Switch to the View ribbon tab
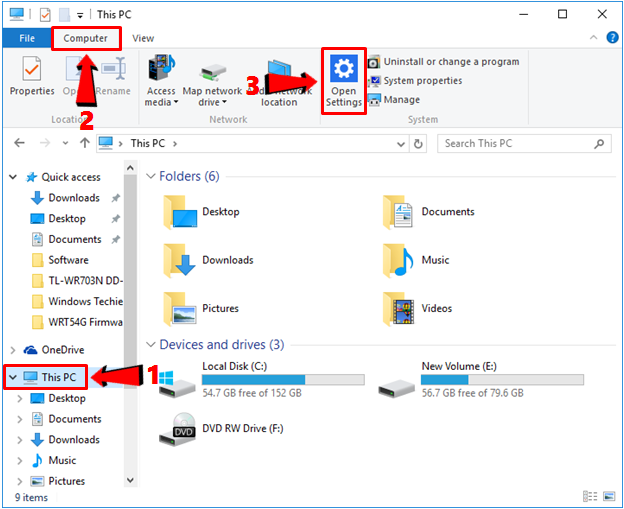The image size is (624, 509). (143, 38)
